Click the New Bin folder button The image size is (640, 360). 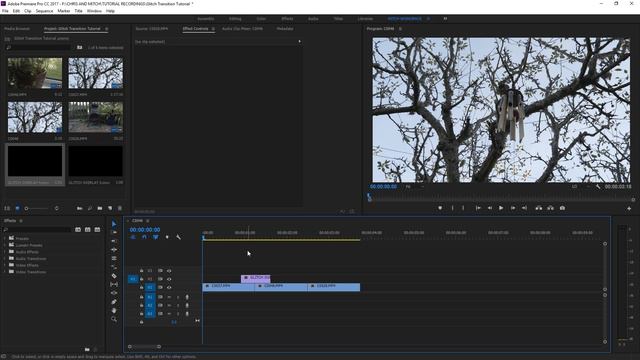[100, 208]
